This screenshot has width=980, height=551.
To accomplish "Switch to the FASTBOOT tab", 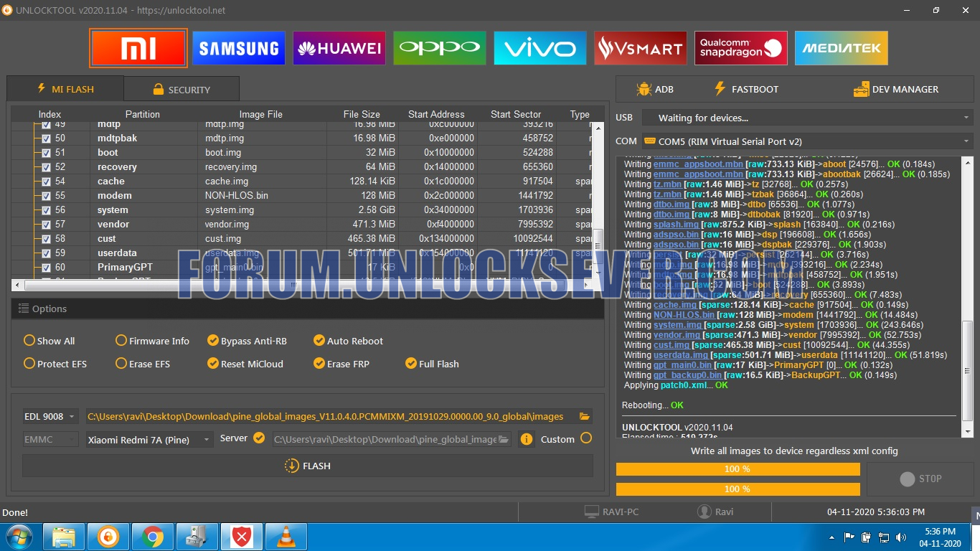I will [x=746, y=89].
